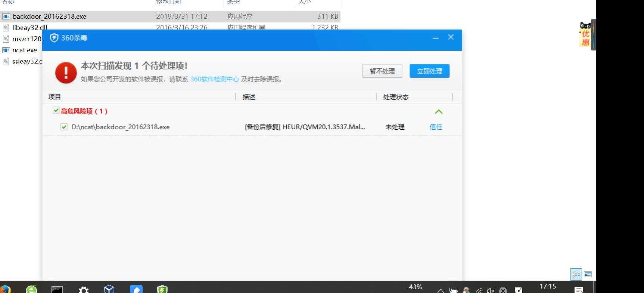Viewport: 644px width, 293px height.
Task: Show hidden system tray icons
Action: (x=441, y=290)
